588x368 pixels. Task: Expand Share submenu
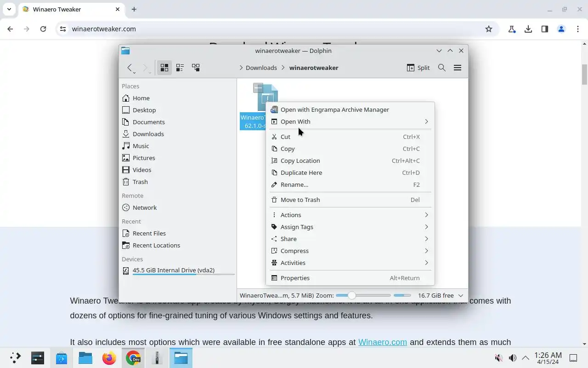pyautogui.click(x=350, y=239)
